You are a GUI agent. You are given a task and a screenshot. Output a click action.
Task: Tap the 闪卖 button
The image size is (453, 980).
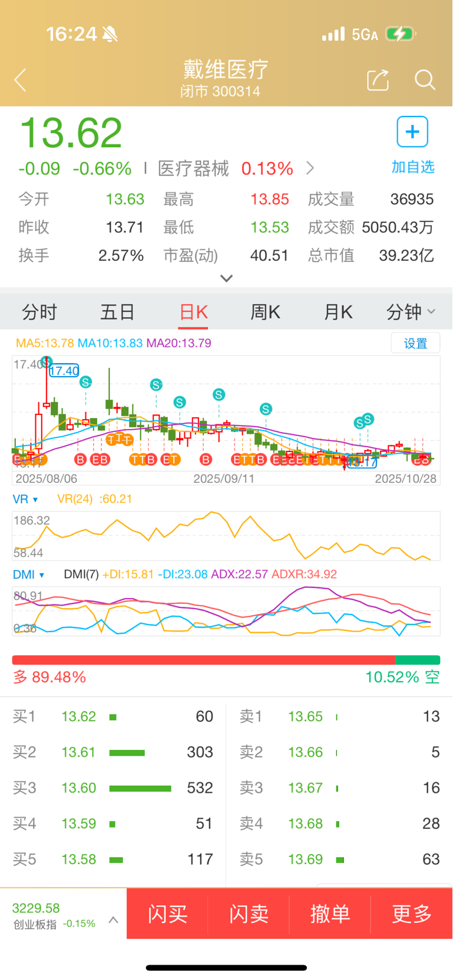tap(249, 913)
